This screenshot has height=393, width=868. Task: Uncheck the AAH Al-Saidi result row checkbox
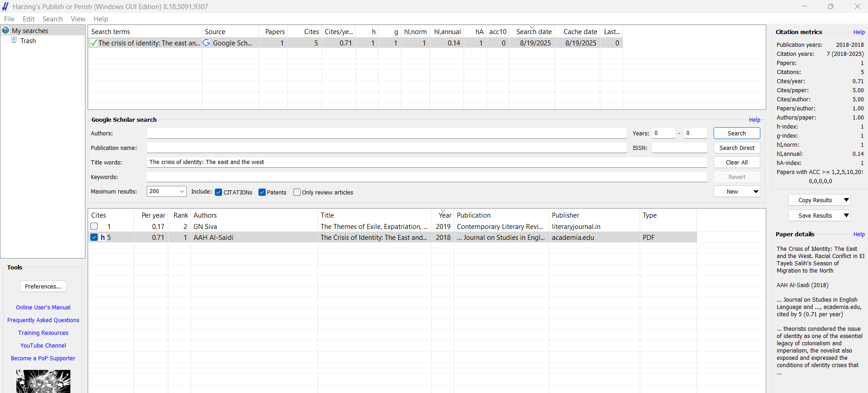(x=94, y=237)
